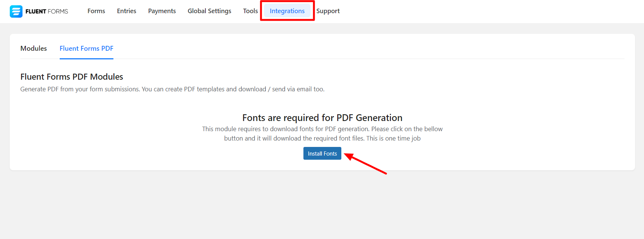Screen dimensions: 644x239
Task: Click the Fluent Forms PDF Modules heading
Action: (72, 77)
